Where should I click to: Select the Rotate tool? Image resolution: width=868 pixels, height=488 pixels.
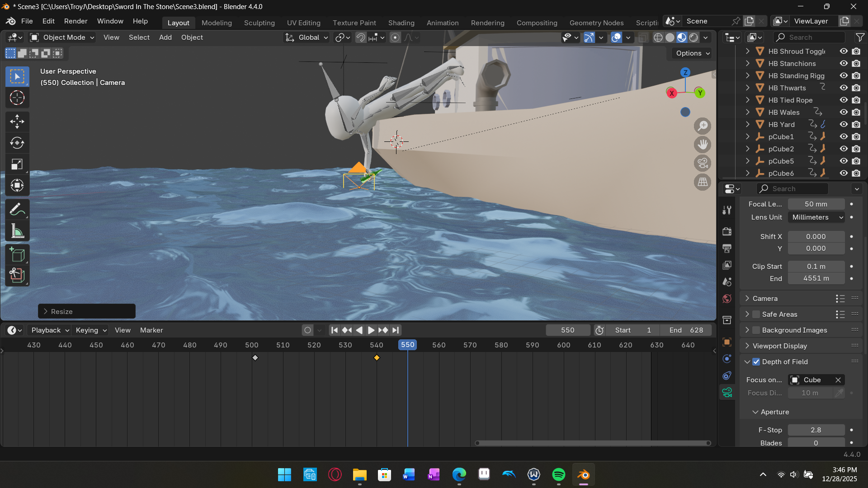tap(17, 143)
